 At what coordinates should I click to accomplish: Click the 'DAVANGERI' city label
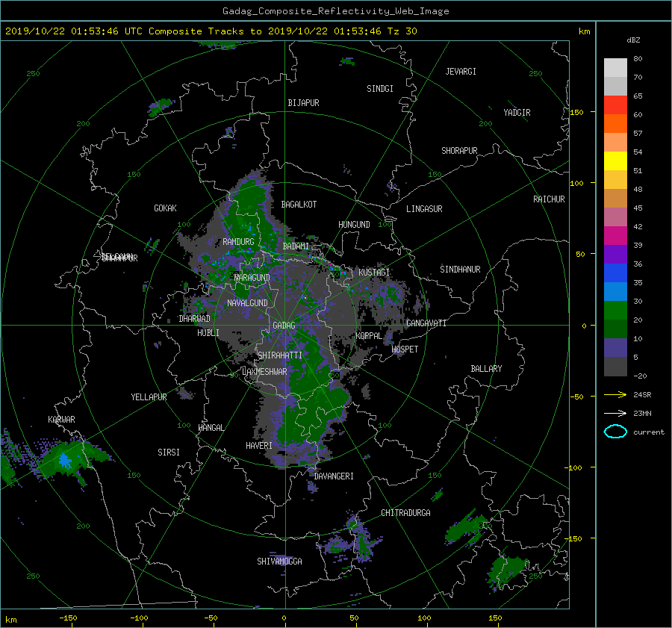click(334, 476)
